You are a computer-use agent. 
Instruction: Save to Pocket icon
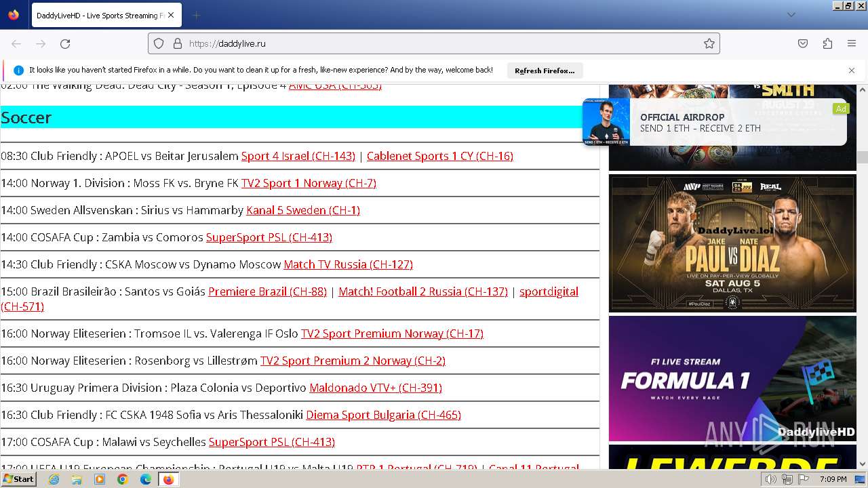[803, 43]
